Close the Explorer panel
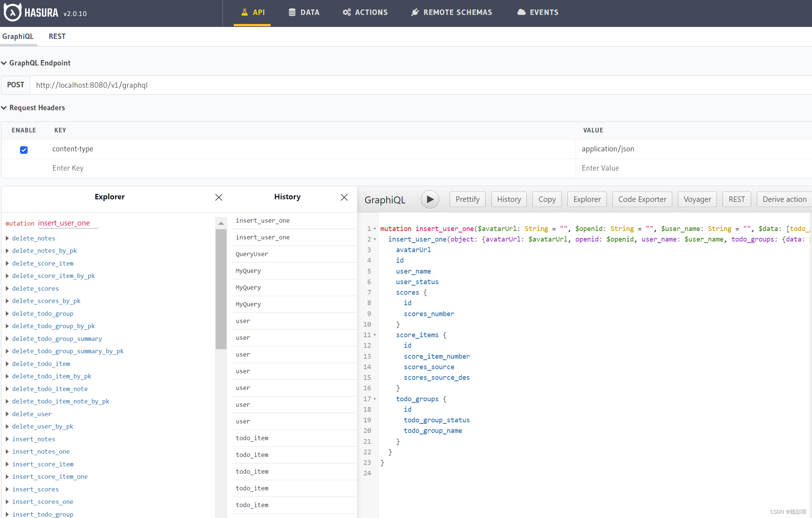Screen dimensions: 812x518 (218, 197)
